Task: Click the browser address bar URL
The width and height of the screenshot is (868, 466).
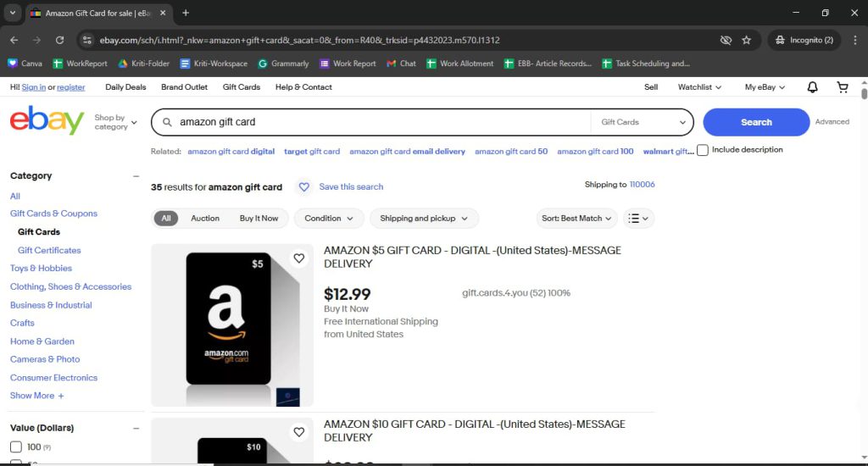Action: point(299,40)
